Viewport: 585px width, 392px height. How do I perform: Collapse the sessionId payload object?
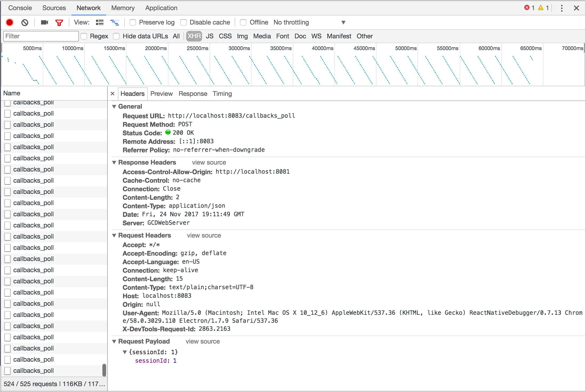click(125, 352)
